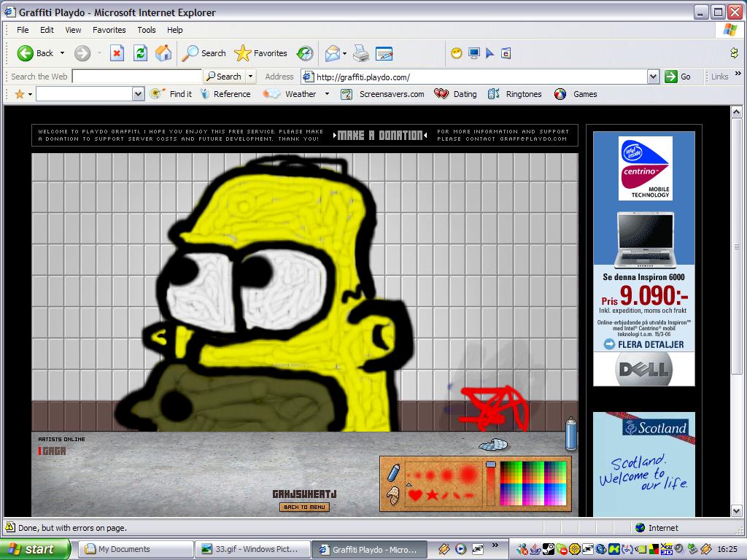Screen dimensions: 747x560
Task: Pick a color from the color palette grid
Action: (533, 483)
